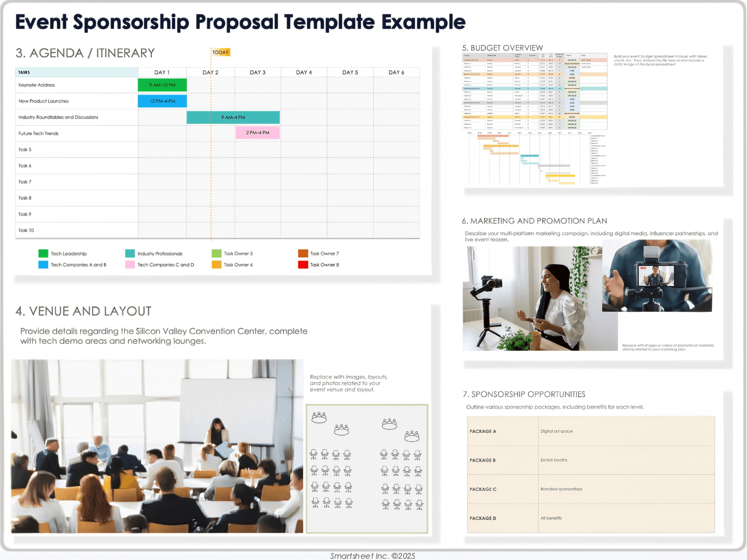Click the PACKAGE D cell
The height and width of the screenshot is (560, 747).
(x=503, y=518)
